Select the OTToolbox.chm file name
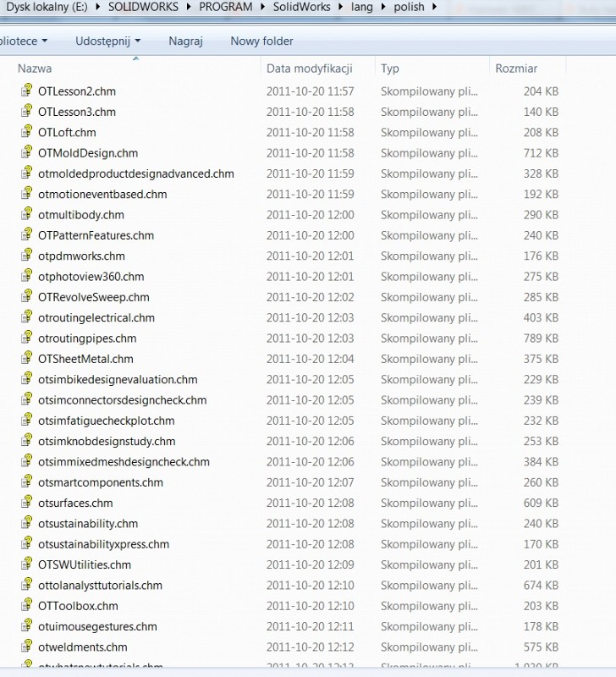The width and height of the screenshot is (616, 677). point(78,606)
